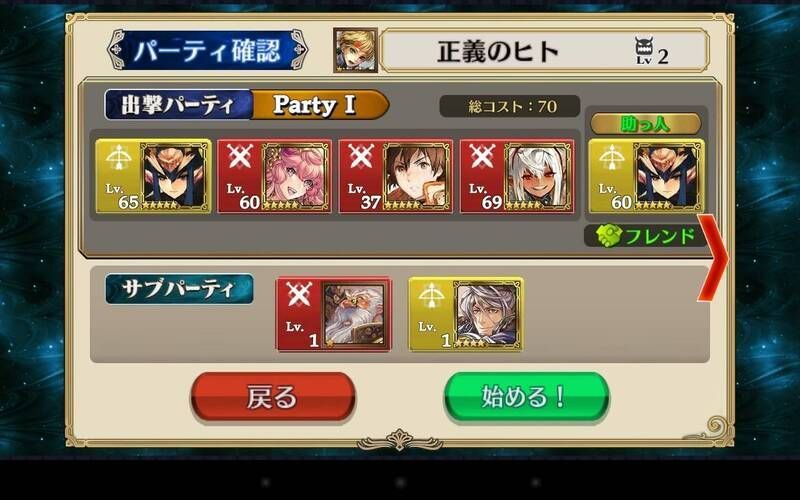This screenshot has width=800, height=500.
Task: Select the Lv. 69 white-haired character card
Action: [517, 176]
